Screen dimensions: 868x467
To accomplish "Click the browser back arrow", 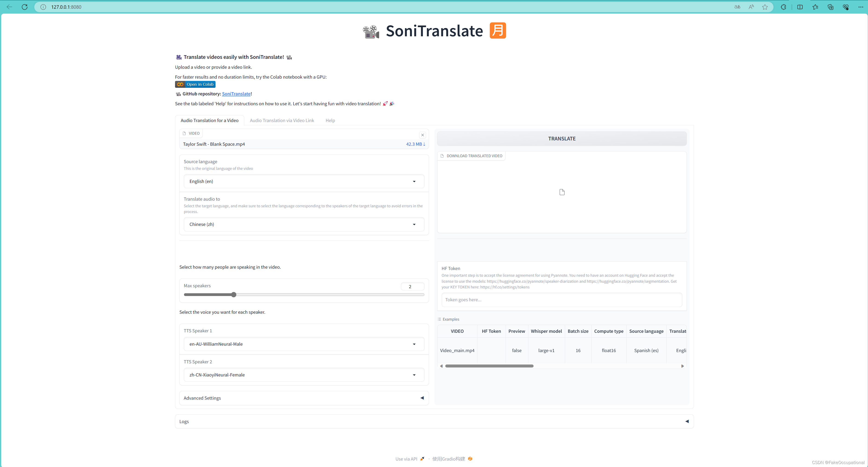I will 9,7.
